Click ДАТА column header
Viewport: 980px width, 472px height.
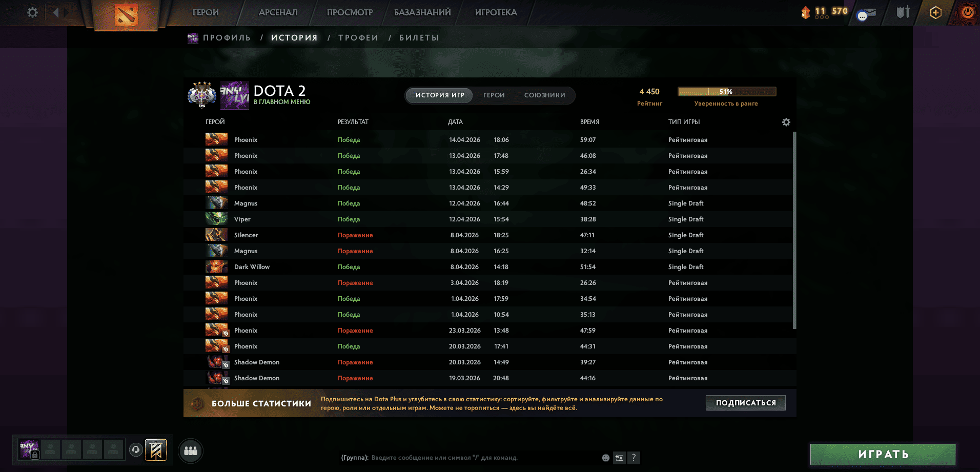(x=455, y=122)
